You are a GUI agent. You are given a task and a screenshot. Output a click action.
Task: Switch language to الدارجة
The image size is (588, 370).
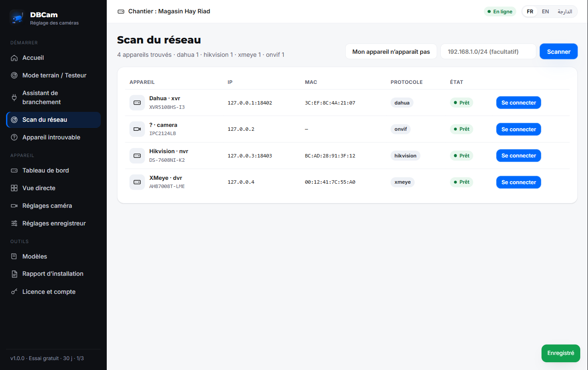click(x=565, y=12)
